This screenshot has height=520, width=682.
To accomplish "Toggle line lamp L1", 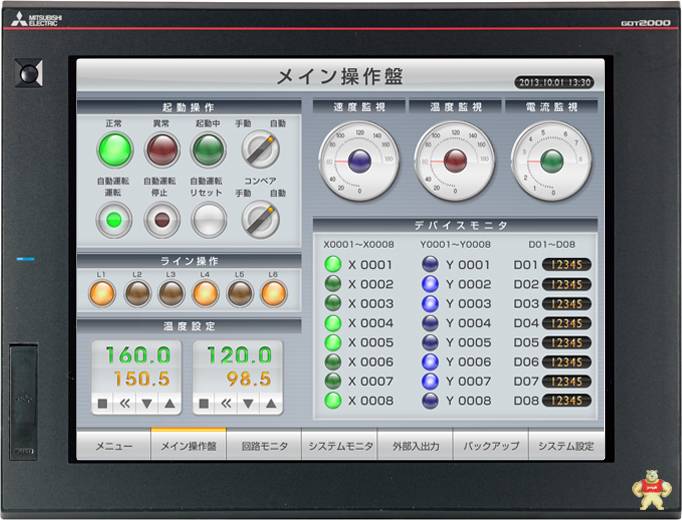I will (102, 293).
